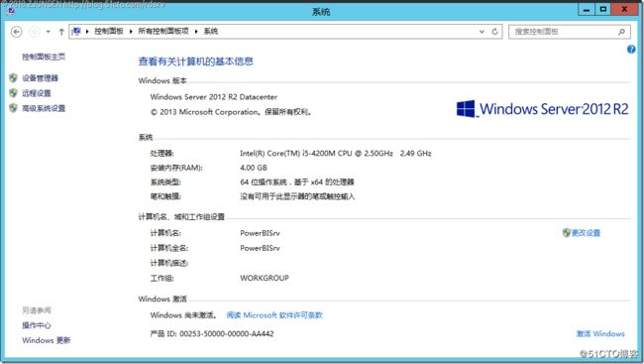
Task: Expand the chevron after 所有控制面板项 breadcrumb
Action: 196,32
